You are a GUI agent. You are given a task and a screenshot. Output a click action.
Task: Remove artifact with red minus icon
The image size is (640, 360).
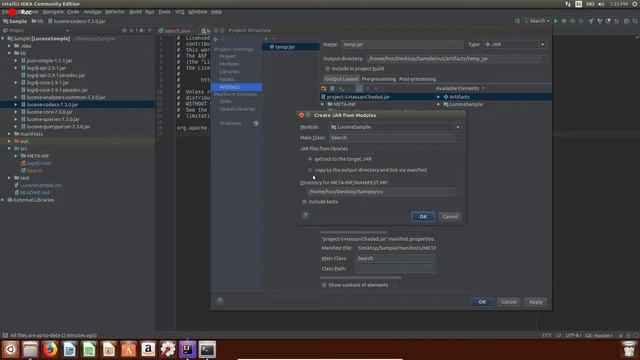[x=274, y=39]
